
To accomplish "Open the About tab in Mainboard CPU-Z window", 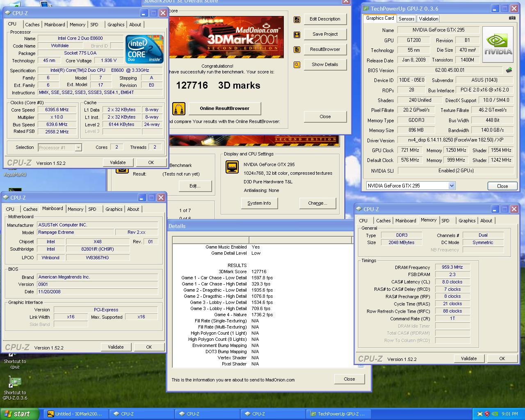I will [133, 209].
